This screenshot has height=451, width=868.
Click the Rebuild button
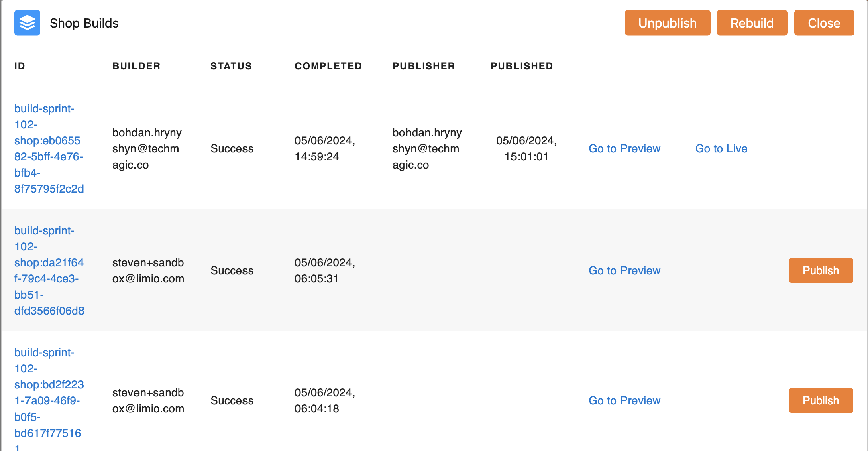tap(752, 23)
